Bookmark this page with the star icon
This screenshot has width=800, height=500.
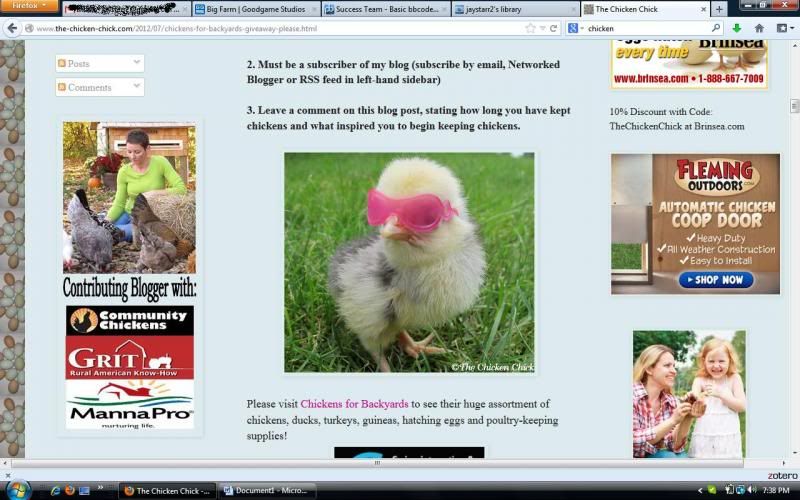pyautogui.click(x=531, y=29)
